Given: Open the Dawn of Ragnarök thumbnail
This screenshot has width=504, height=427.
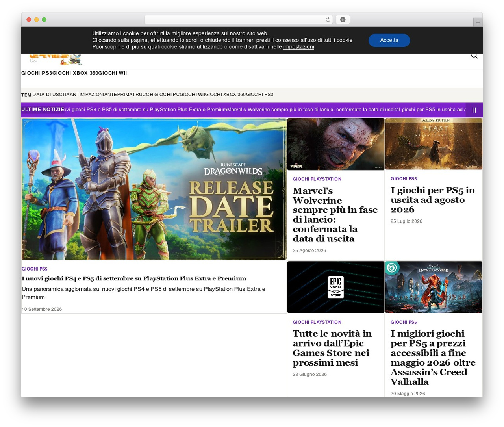Looking at the screenshot, I should pyautogui.click(x=434, y=287).
